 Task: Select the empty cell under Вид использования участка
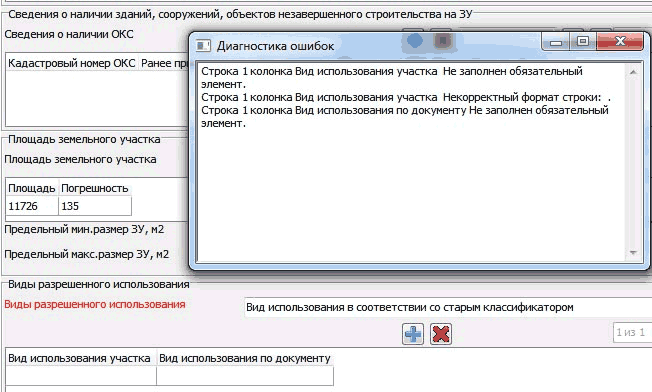point(81,376)
